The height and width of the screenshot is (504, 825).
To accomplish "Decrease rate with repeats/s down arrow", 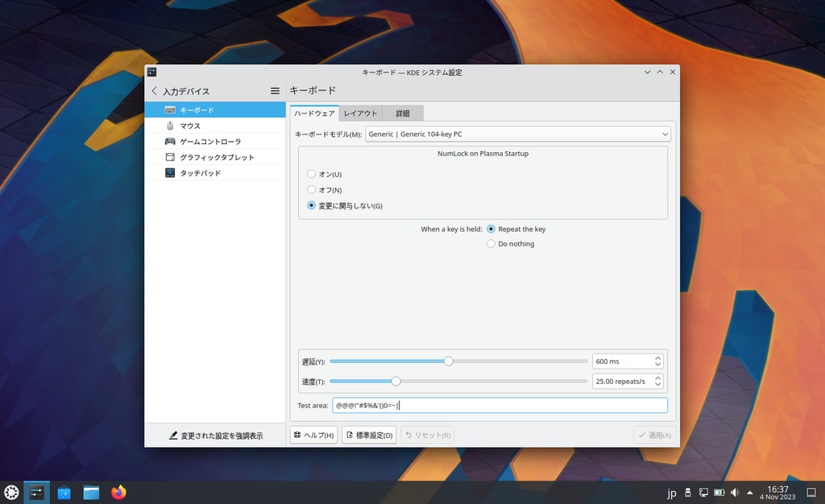I will 657,384.
